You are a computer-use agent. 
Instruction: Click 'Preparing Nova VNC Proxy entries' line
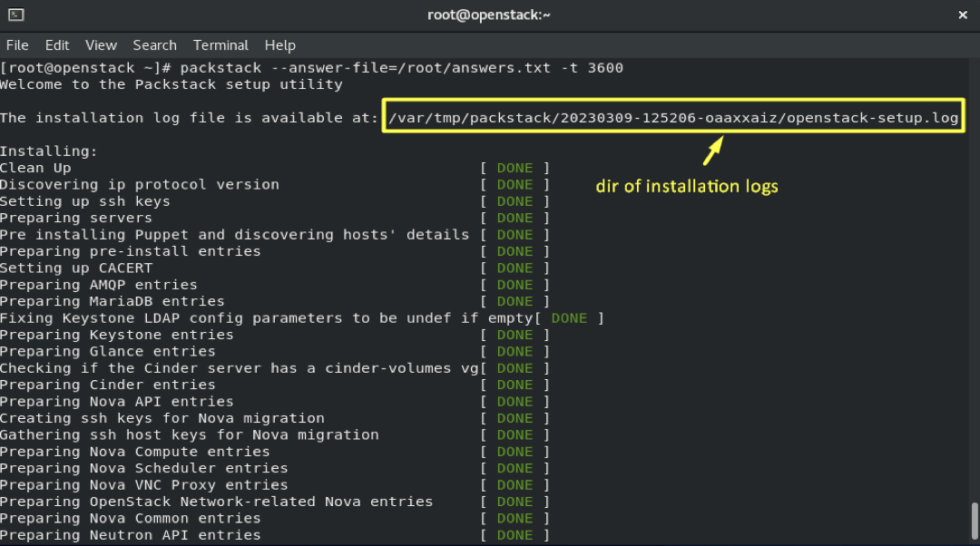point(143,484)
